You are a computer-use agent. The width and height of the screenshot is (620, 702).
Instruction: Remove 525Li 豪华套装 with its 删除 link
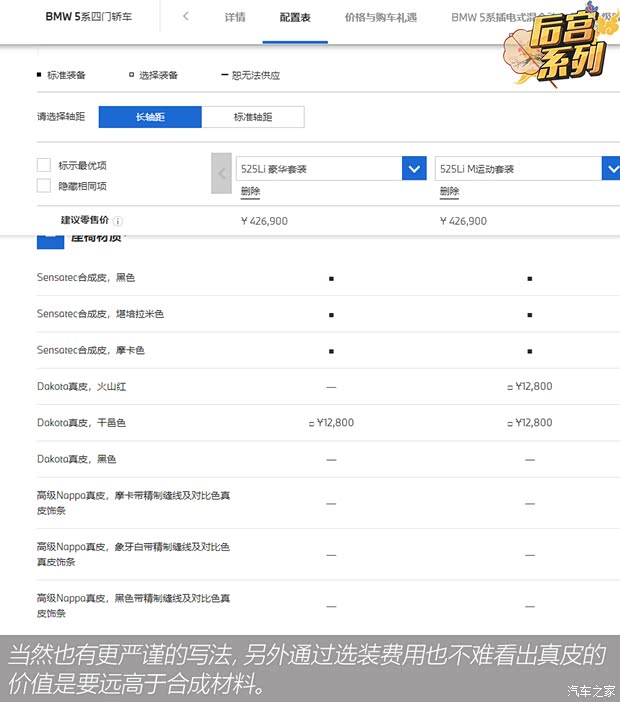click(x=250, y=192)
